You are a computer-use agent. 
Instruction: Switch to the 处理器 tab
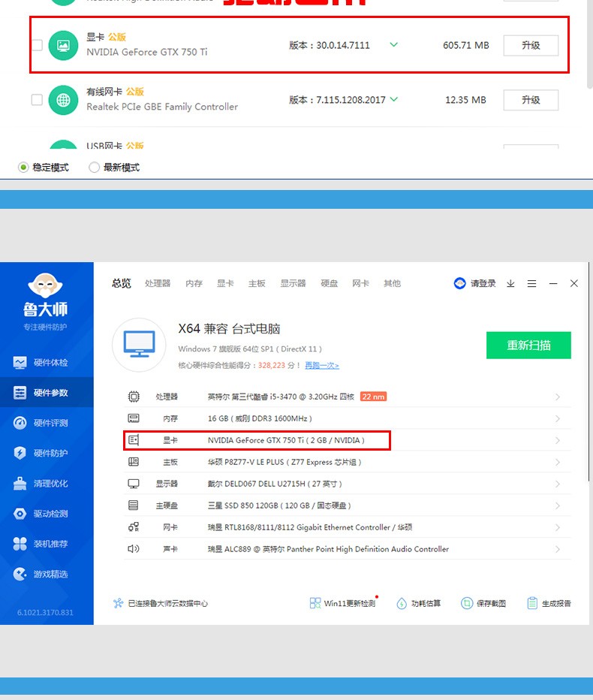(158, 283)
